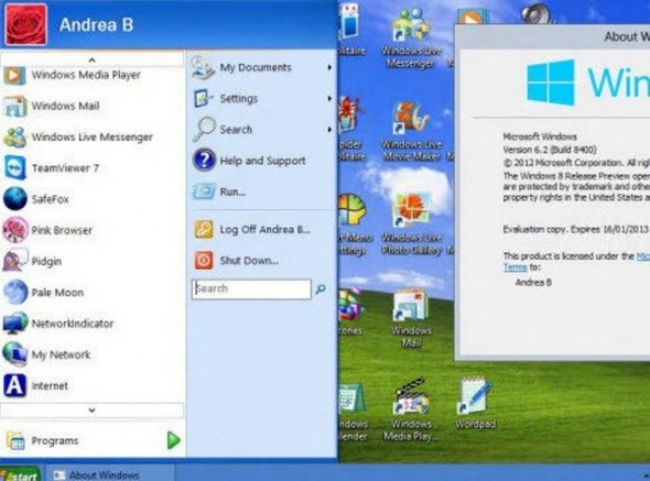The width and height of the screenshot is (650, 481).
Task: Open Pidgin messenger entry
Action: (48, 261)
